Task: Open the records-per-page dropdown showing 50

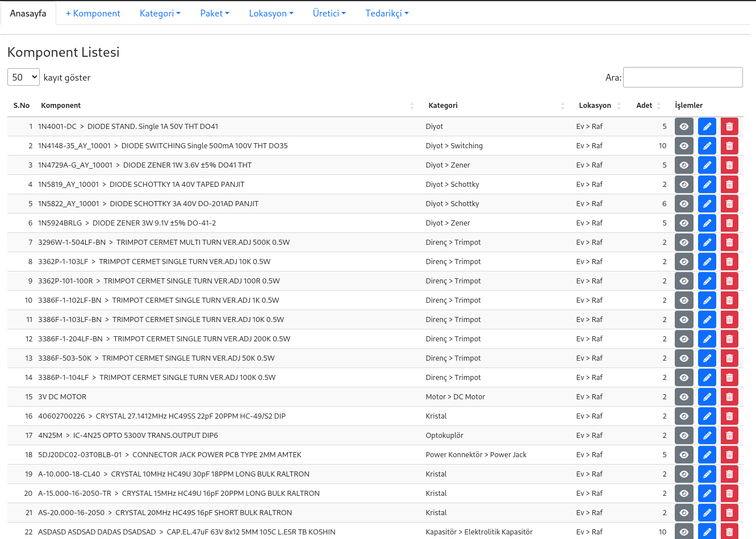Action: click(x=23, y=77)
